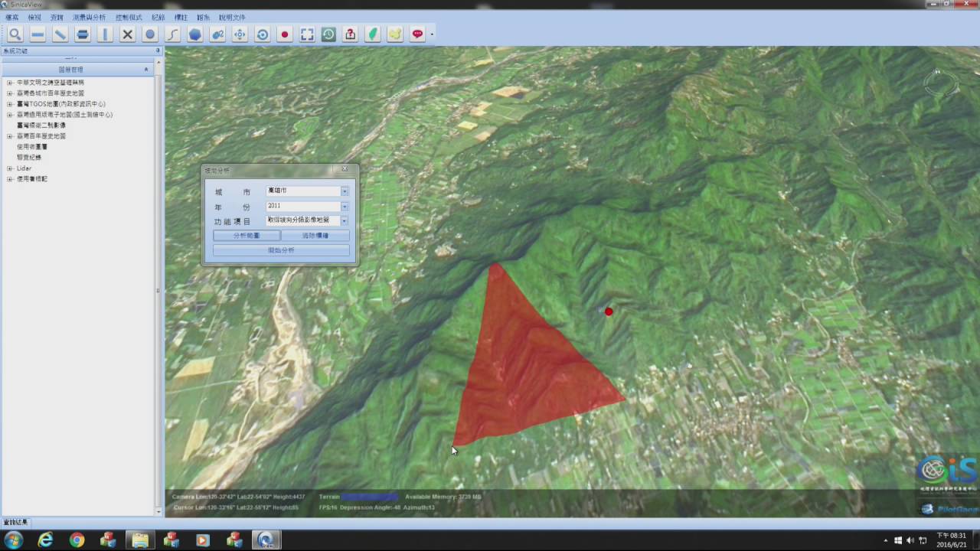
Task: Select the blue polygon area tool
Action: pyautogui.click(x=195, y=34)
